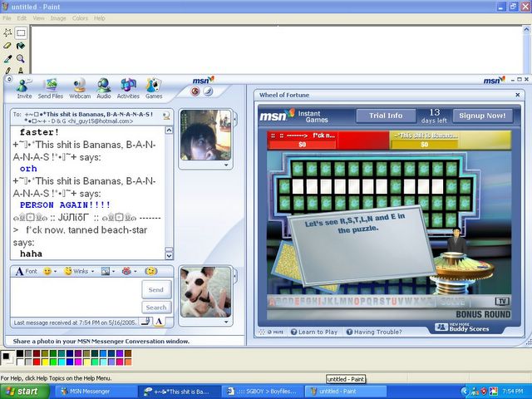
Task: Select the rectangular Select tool in Paint
Action: 21,33
